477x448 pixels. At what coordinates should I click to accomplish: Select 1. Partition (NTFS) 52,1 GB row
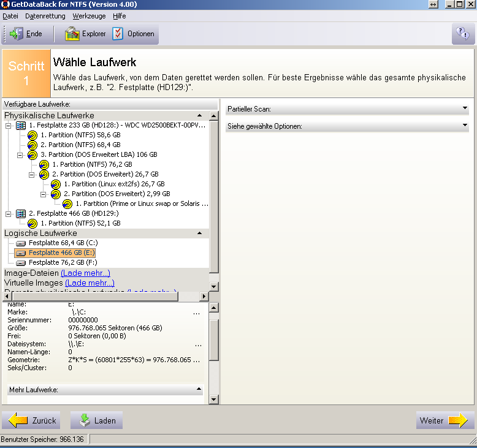point(80,223)
